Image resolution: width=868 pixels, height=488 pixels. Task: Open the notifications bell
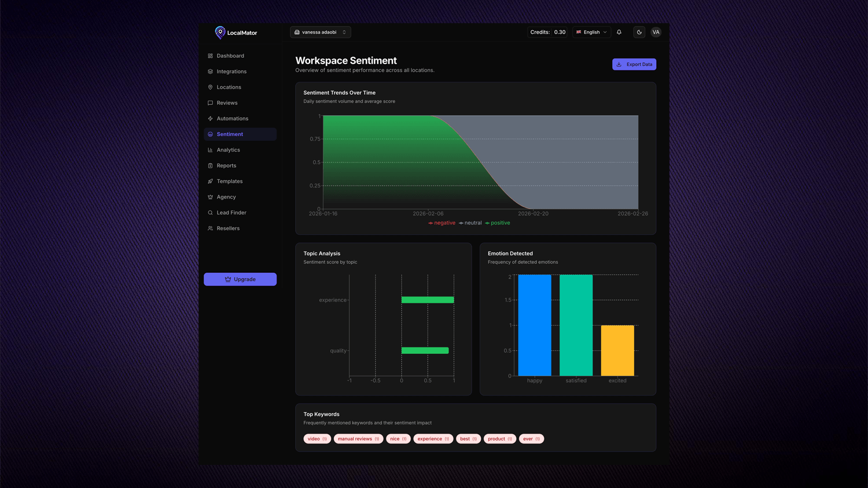619,32
